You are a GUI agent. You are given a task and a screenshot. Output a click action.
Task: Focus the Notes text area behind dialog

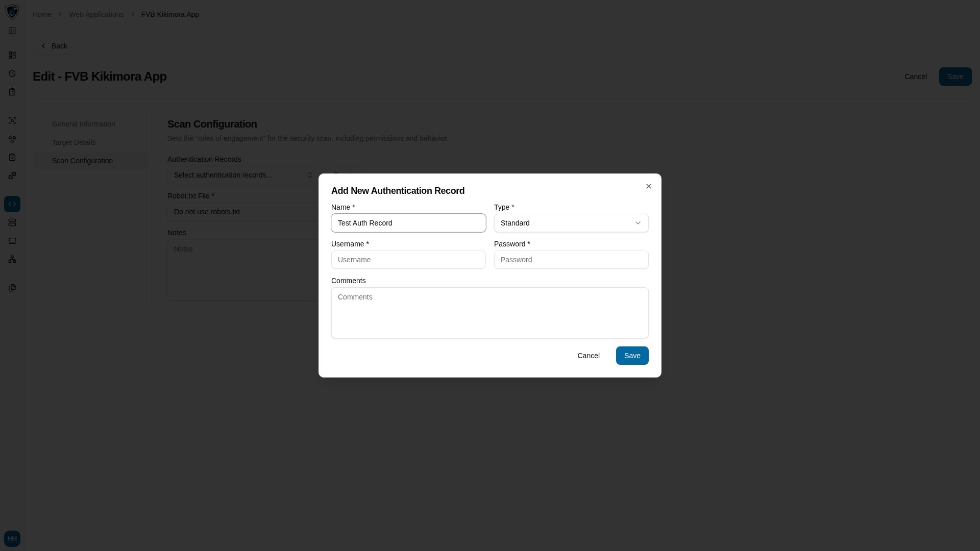tap(243, 270)
